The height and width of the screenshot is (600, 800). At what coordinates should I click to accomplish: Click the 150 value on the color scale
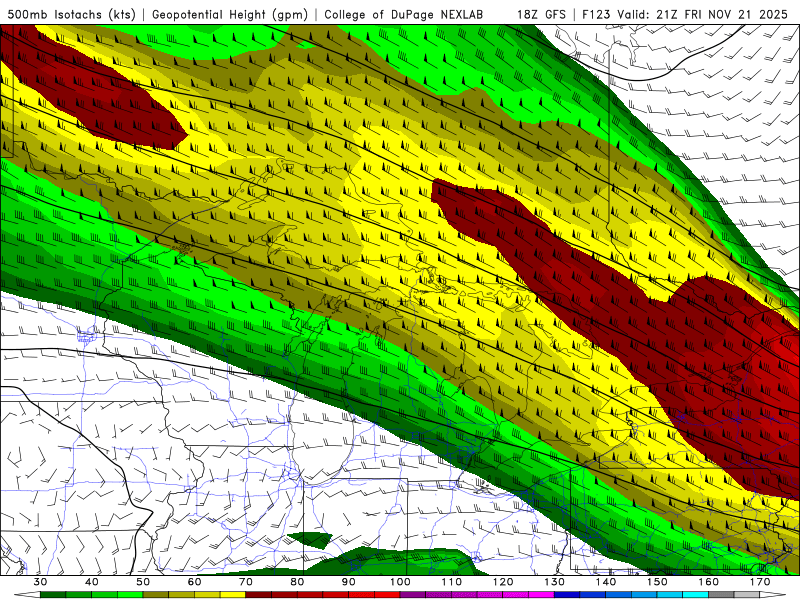[658, 582]
